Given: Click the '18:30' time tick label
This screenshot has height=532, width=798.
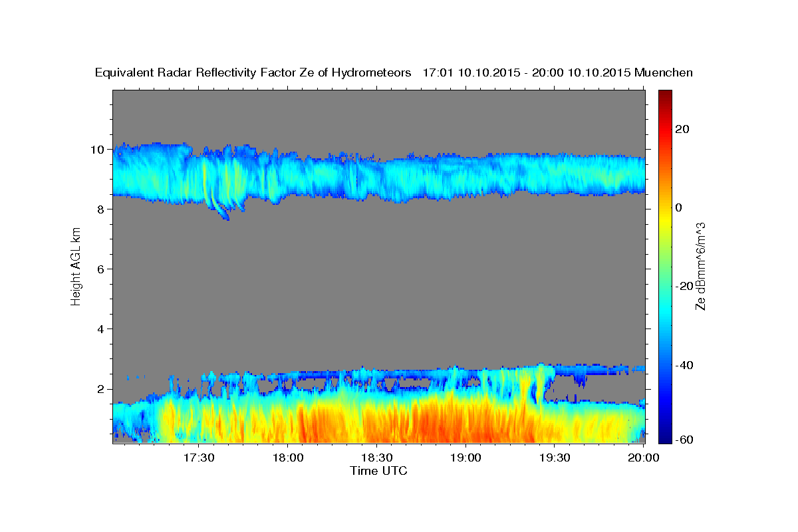Looking at the screenshot, I should pos(376,458).
